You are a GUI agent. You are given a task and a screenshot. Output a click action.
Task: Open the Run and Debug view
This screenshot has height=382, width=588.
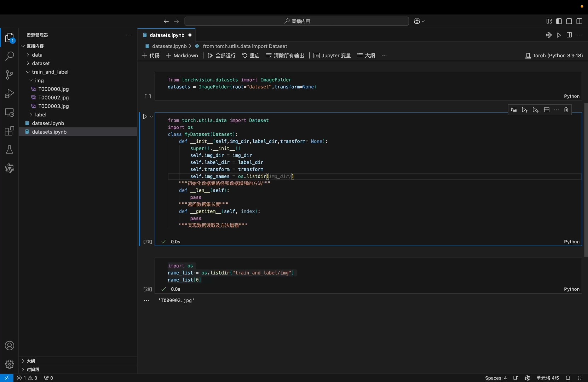pyautogui.click(x=10, y=93)
